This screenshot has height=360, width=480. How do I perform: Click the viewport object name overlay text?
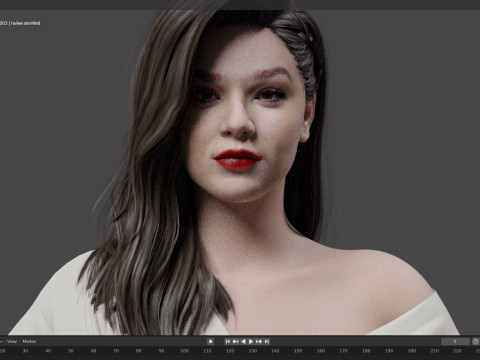20,23
